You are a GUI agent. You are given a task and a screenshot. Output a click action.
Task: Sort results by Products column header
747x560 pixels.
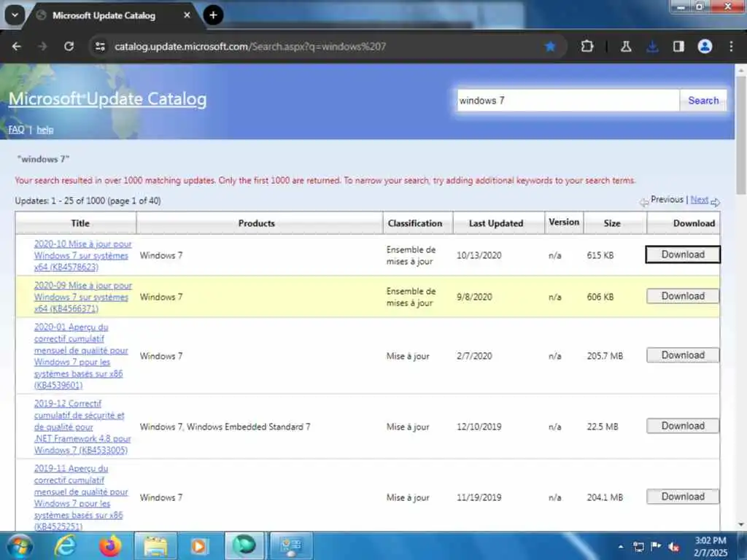point(256,223)
